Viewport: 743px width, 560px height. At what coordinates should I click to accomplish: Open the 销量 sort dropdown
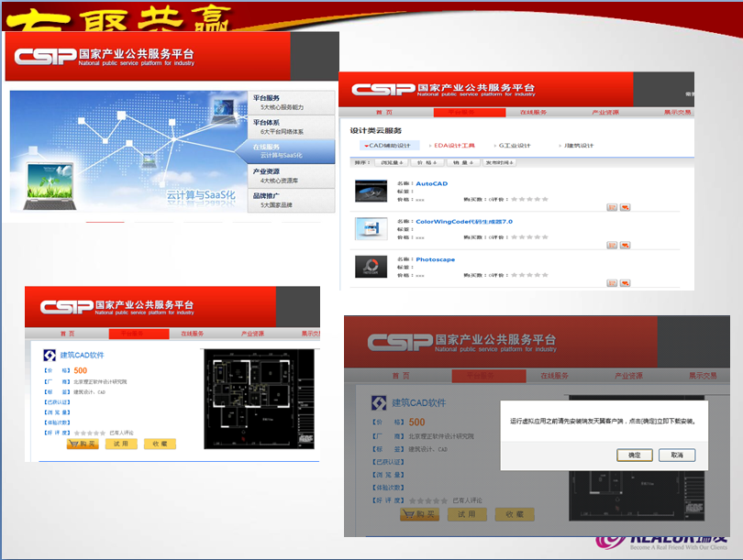(464, 162)
